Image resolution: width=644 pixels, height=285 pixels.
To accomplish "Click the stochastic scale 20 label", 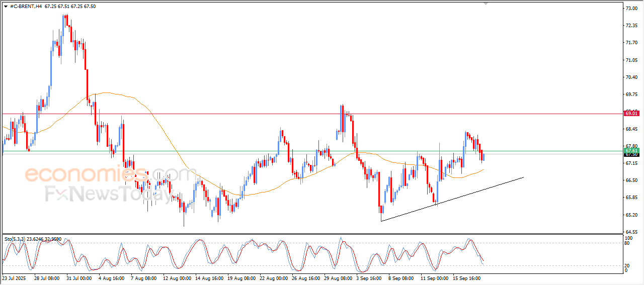I will click(627, 265).
